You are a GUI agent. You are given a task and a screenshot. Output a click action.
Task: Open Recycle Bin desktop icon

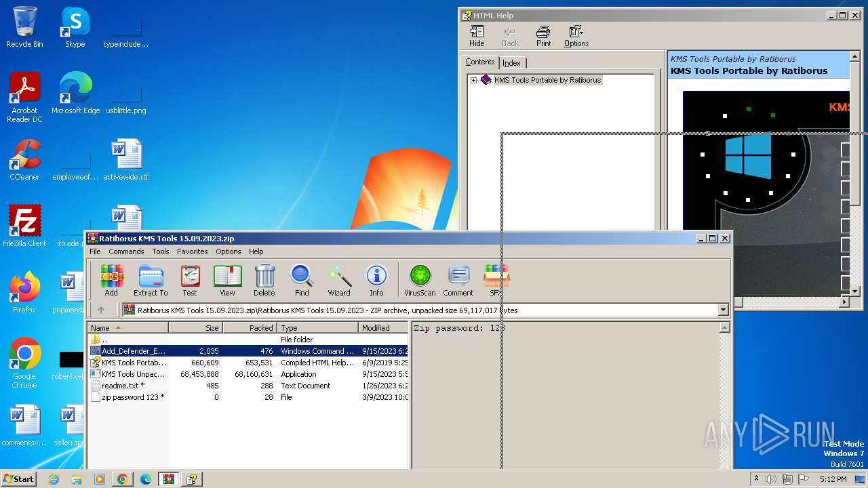[x=24, y=27]
